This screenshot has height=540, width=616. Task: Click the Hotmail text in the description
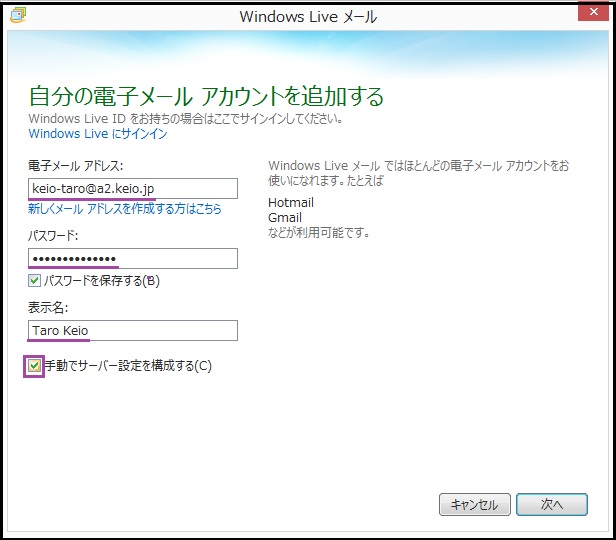click(291, 203)
